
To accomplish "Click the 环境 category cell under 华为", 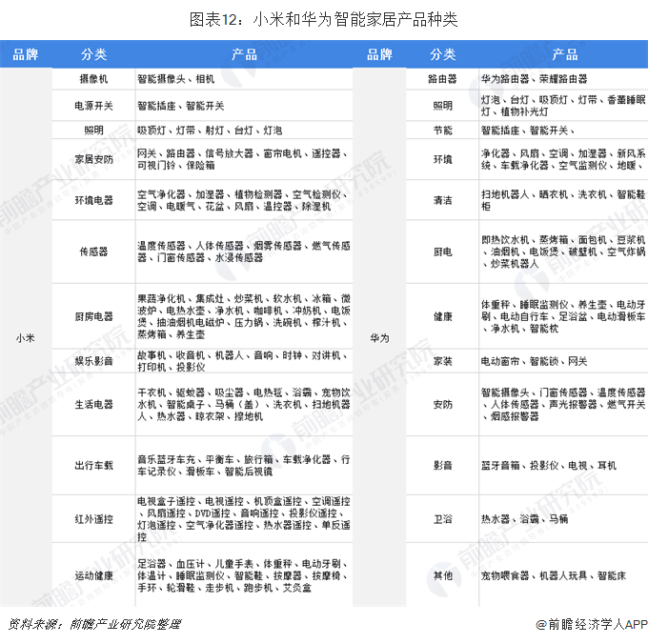I will 442,159.
